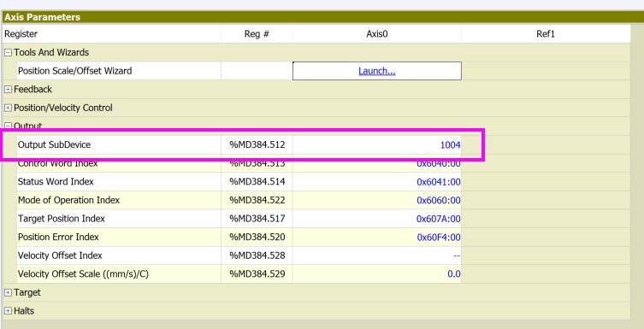
Task: Click register number %MD384.517
Action: pos(257,219)
